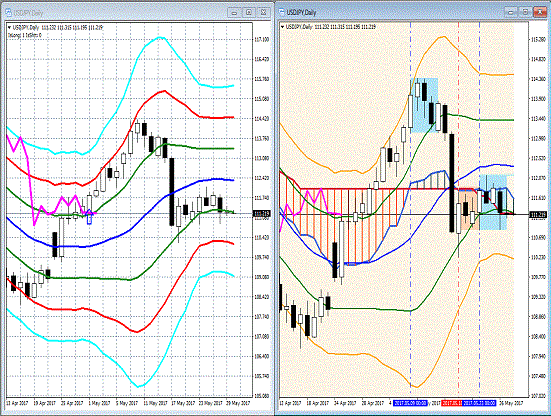Click the current price tag 111.219 on left chart axis
The width and height of the screenshot is (551, 416).
tap(262, 213)
